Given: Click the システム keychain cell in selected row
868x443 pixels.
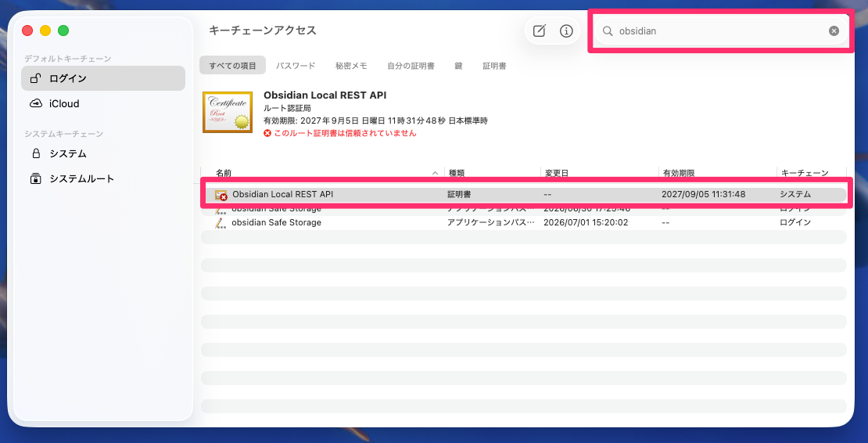Looking at the screenshot, I should click(x=795, y=194).
